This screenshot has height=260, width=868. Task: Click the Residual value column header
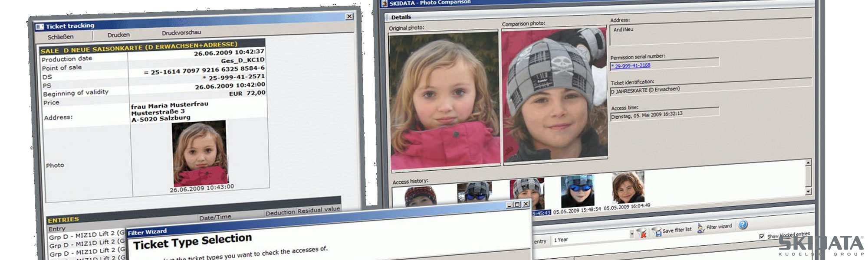coord(319,210)
